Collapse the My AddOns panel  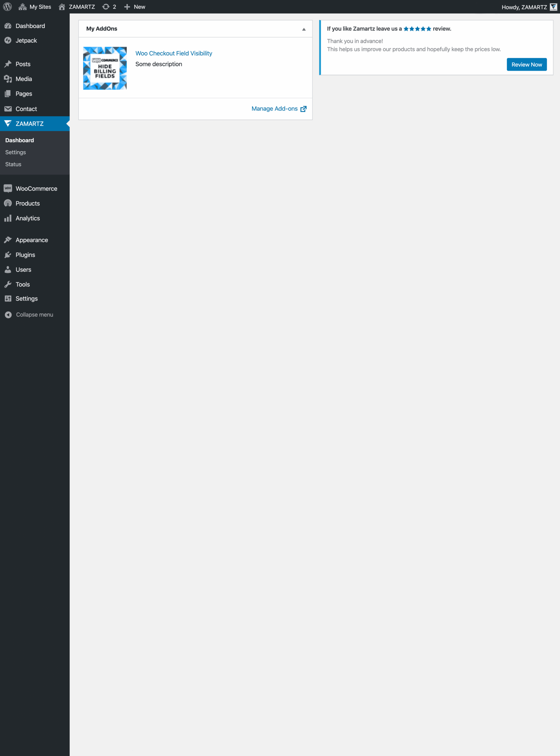[303, 29]
